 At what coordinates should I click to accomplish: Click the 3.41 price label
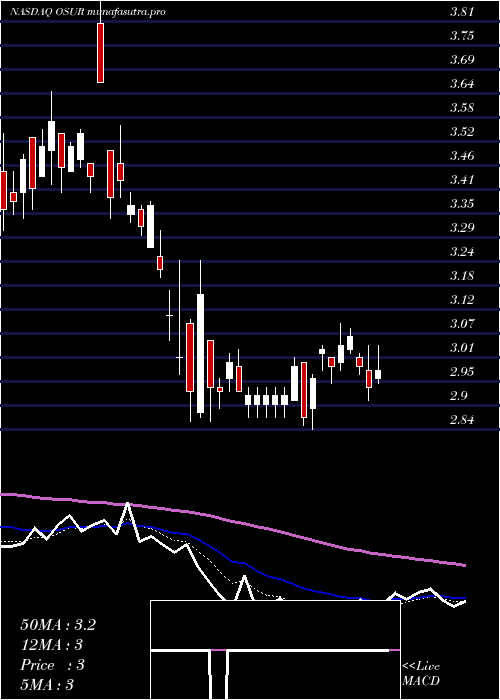point(462,180)
